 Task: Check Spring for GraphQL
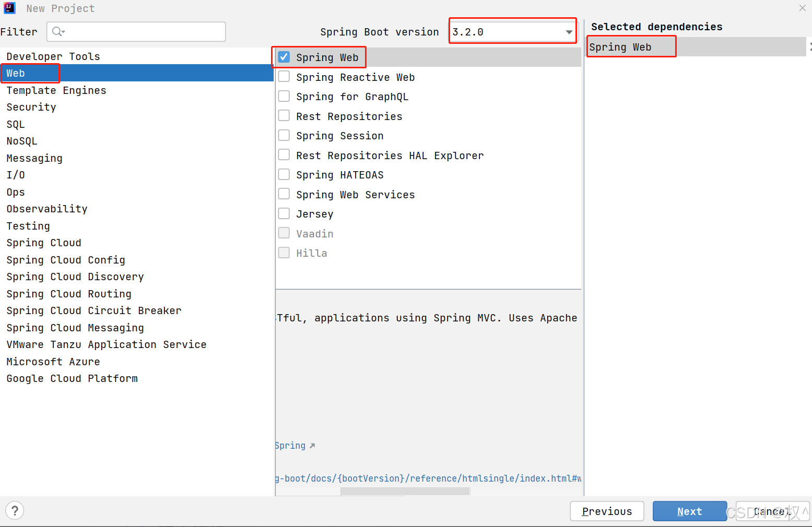coord(284,96)
